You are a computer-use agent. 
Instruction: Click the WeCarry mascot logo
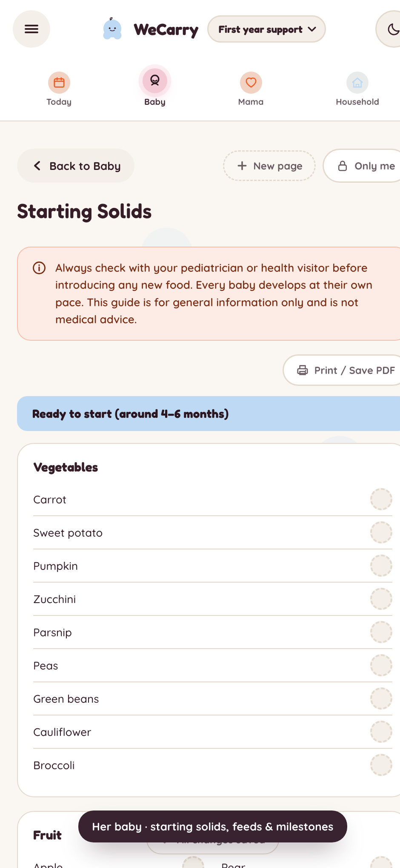pos(112,29)
